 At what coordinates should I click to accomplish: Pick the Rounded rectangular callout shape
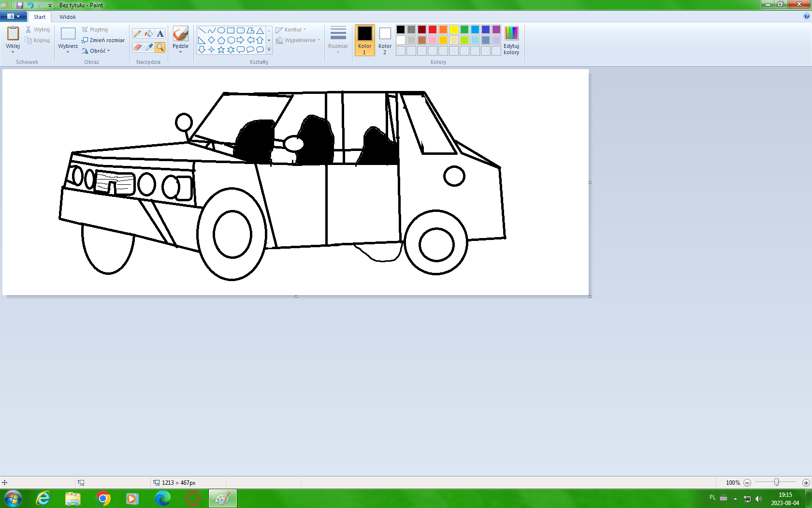[241, 50]
